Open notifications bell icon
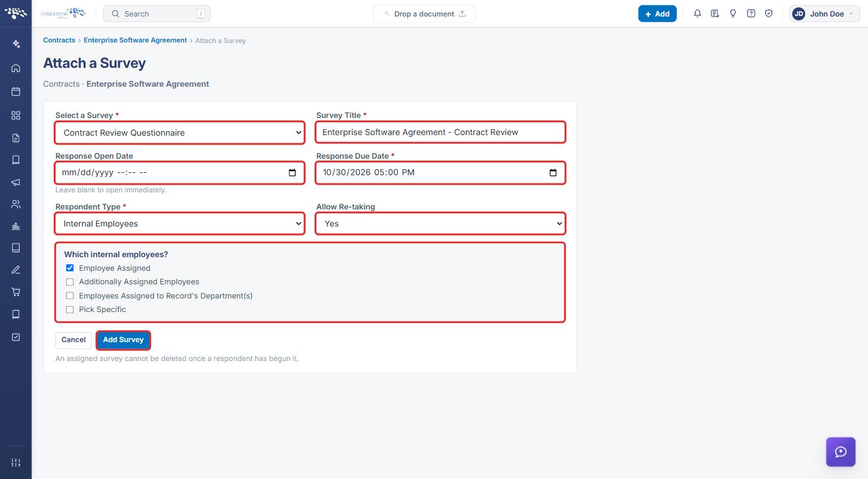Image resolution: width=868 pixels, height=479 pixels. 697,14
